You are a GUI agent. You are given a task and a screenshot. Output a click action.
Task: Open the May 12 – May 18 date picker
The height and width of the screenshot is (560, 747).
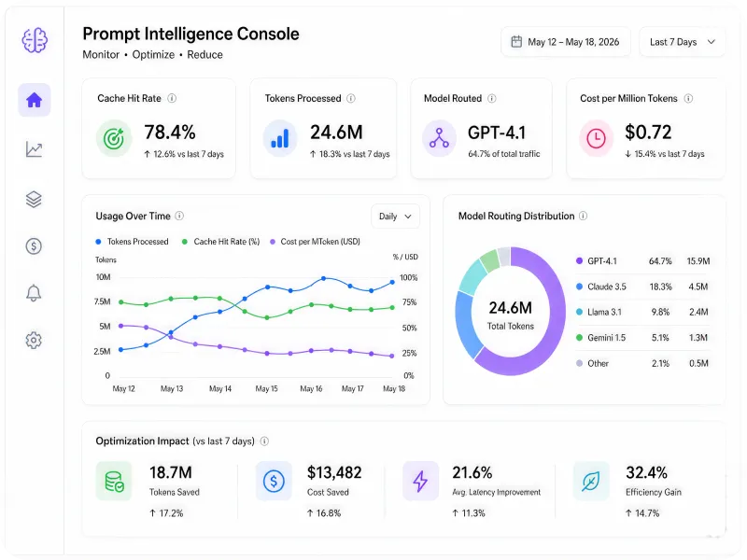(566, 42)
